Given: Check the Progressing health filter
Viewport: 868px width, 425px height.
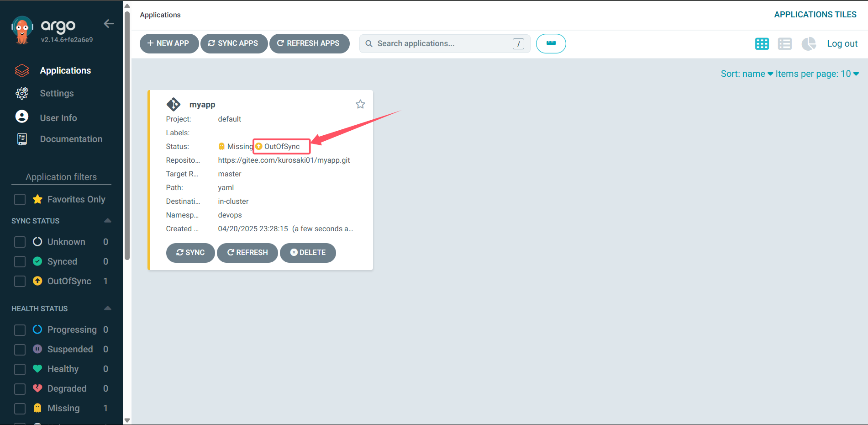Looking at the screenshot, I should click(20, 330).
